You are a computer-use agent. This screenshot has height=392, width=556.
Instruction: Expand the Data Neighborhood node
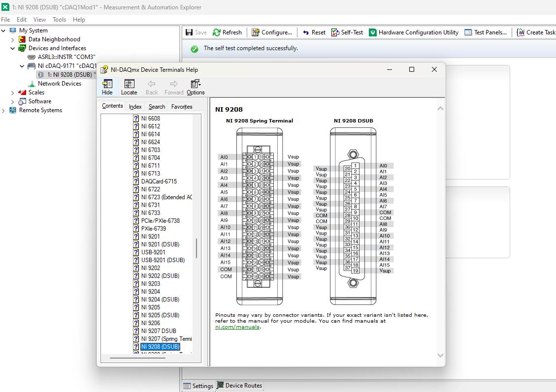click(13, 40)
